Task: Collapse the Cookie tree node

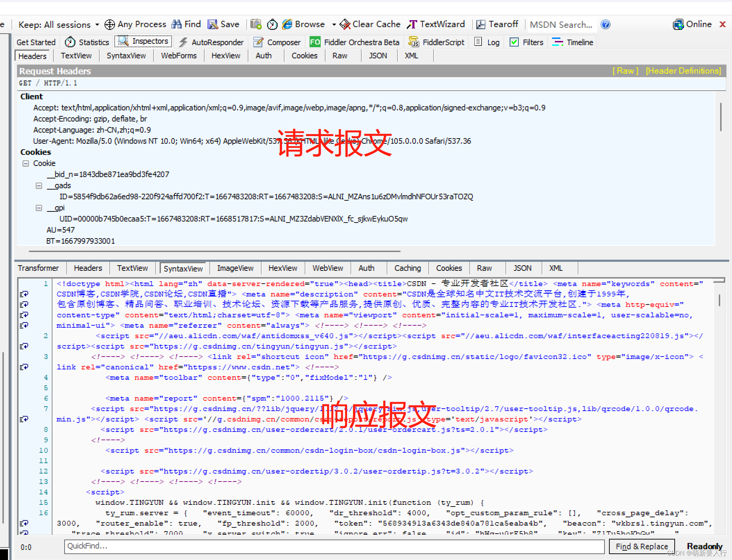Action: (x=26, y=164)
